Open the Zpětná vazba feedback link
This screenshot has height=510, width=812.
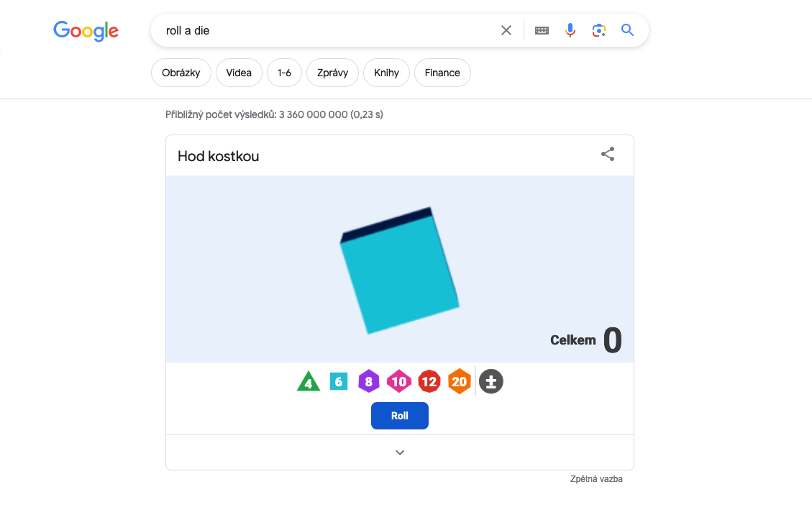(596, 479)
